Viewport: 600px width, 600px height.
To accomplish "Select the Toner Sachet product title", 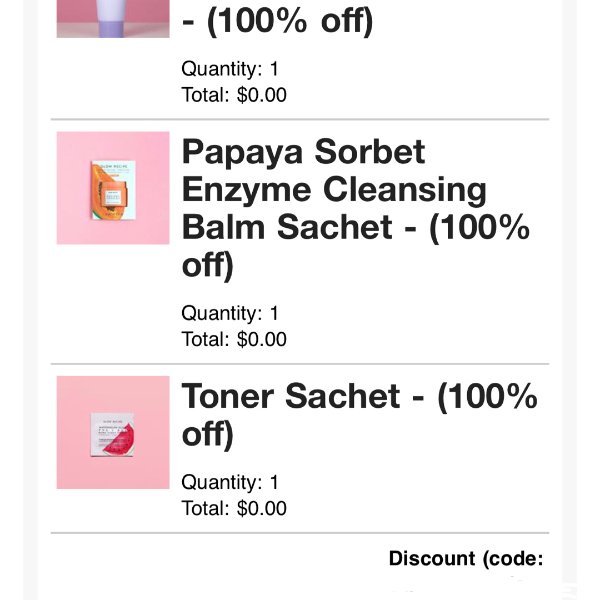I will click(x=360, y=415).
